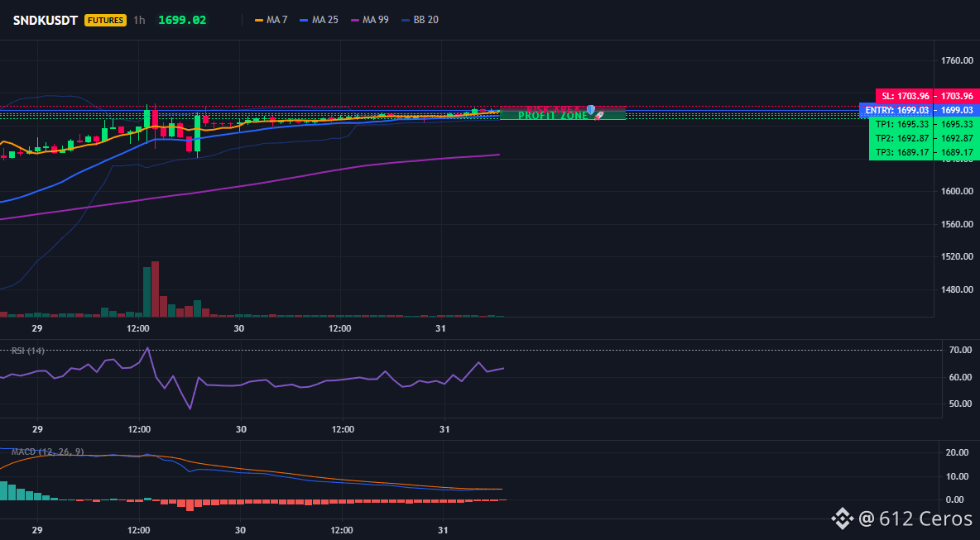Click the TP1: 1695.33 target label
This screenshot has height=540, width=980.
pyautogui.click(x=901, y=124)
